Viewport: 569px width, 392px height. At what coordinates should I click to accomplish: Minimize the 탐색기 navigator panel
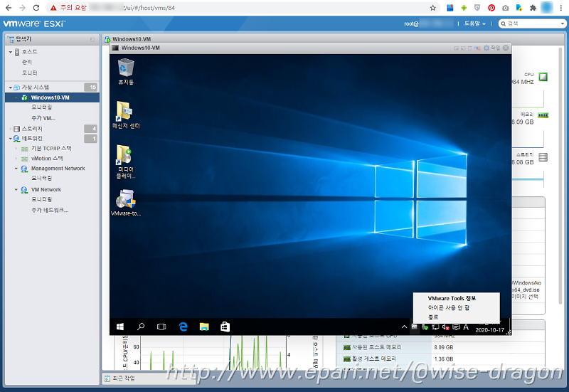(x=92, y=39)
